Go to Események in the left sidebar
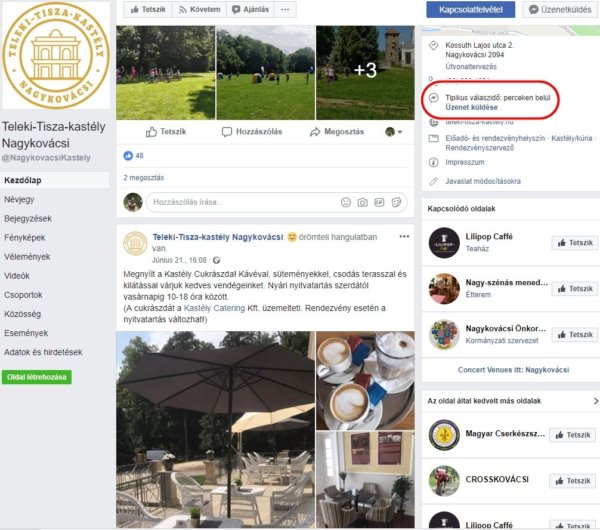 click(x=26, y=332)
